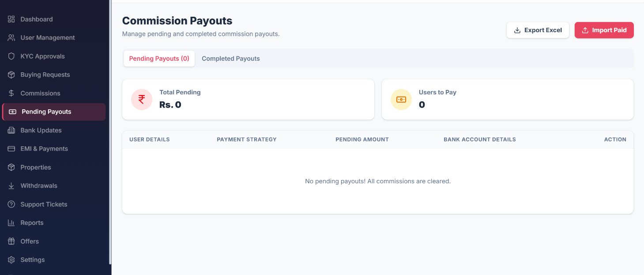Click the Offers gift box icon
The image size is (644, 275).
pos(11,242)
